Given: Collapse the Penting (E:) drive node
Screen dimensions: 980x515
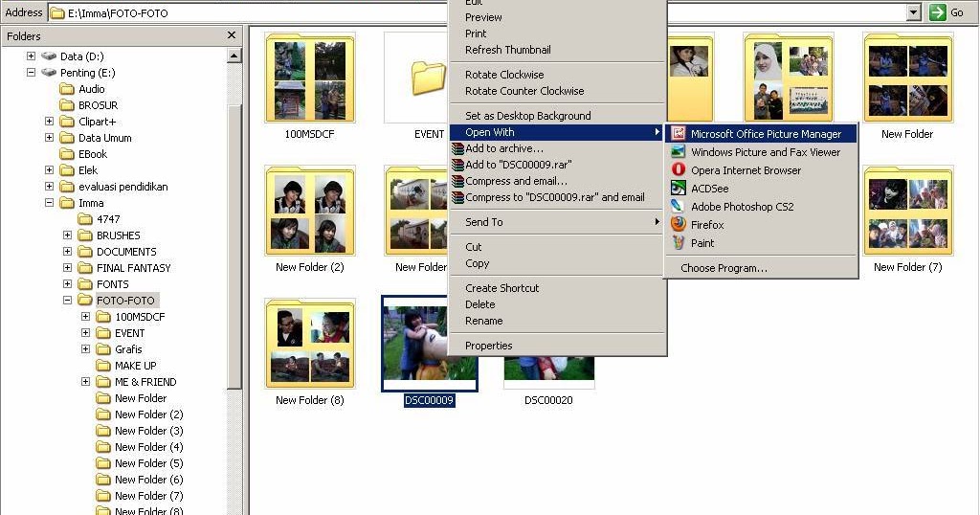Looking at the screenshot, I should (x=31, y=73).
